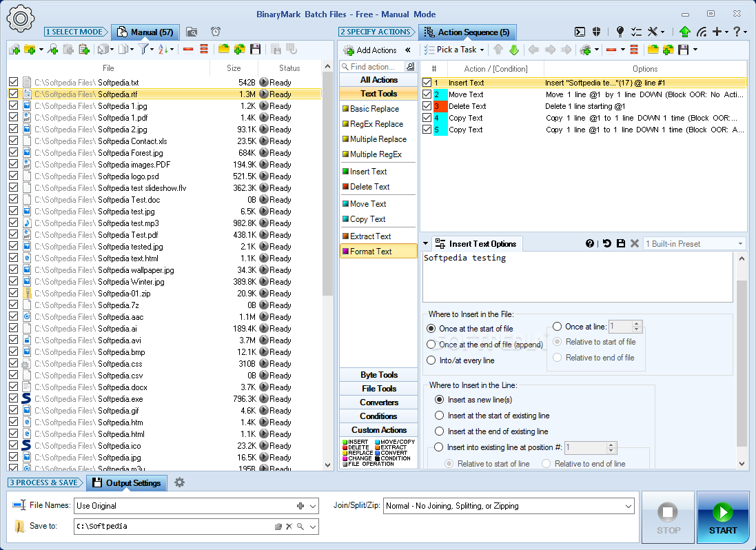Open the command-line console icon
This screenshot has width=756, height=550.
point(580,32)
